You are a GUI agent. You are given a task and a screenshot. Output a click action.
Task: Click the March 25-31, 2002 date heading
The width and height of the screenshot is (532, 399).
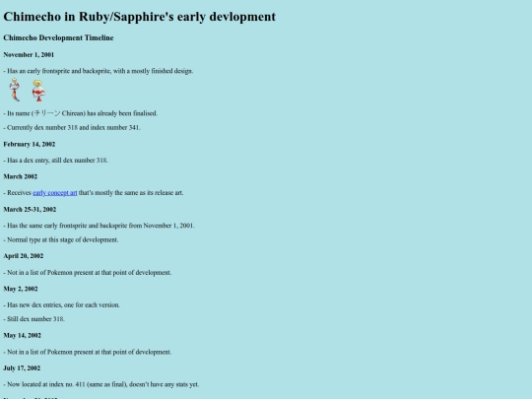pyautogui.click(x=30, y=209)
